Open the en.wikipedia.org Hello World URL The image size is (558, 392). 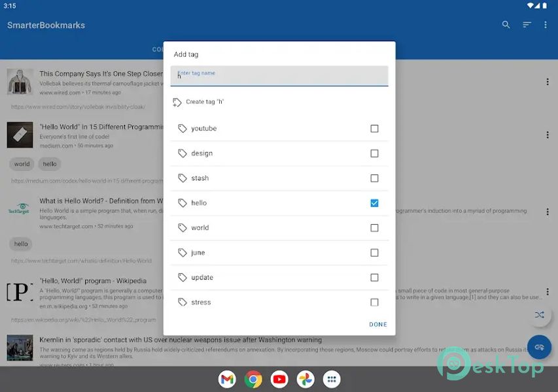pos(83,320)
